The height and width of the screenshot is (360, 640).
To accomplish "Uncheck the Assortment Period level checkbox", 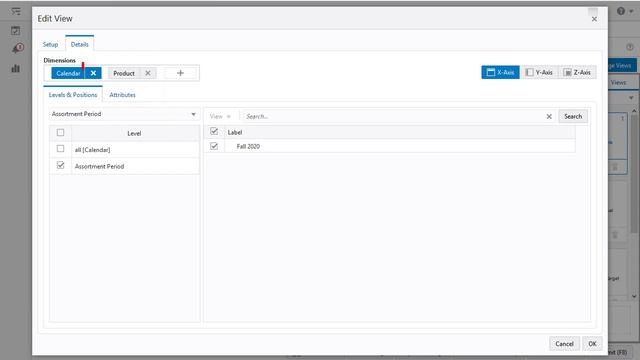I will coord(60,165).
